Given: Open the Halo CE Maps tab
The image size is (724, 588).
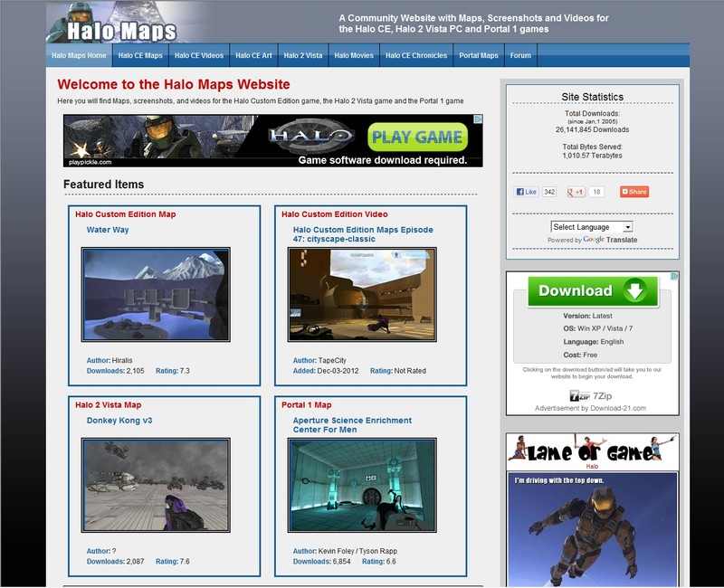Looking at the screenshot, I should click(140, 55).
